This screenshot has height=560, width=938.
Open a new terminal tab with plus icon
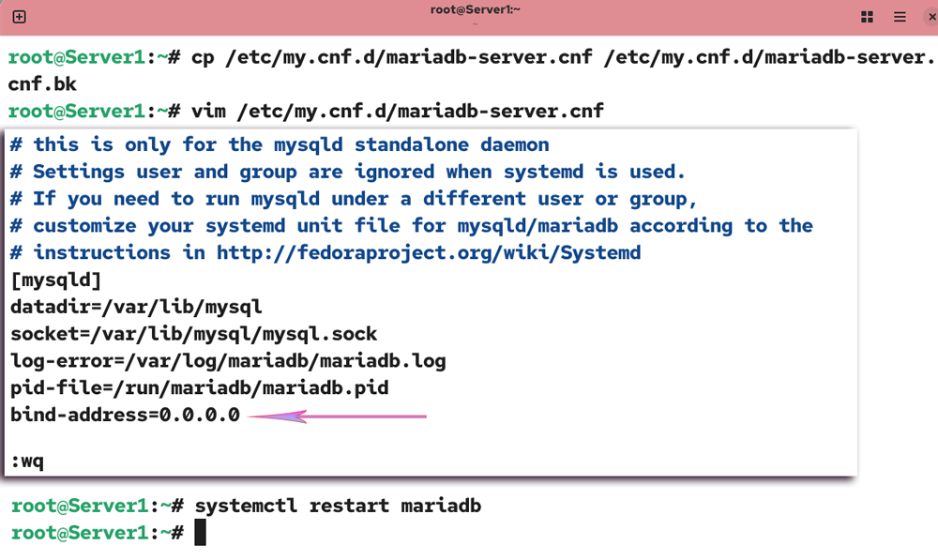click(19, 17)
